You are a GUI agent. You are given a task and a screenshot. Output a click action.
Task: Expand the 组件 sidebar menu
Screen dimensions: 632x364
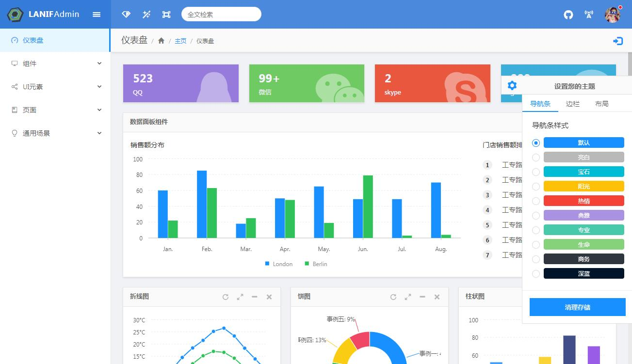click(55, 63)
